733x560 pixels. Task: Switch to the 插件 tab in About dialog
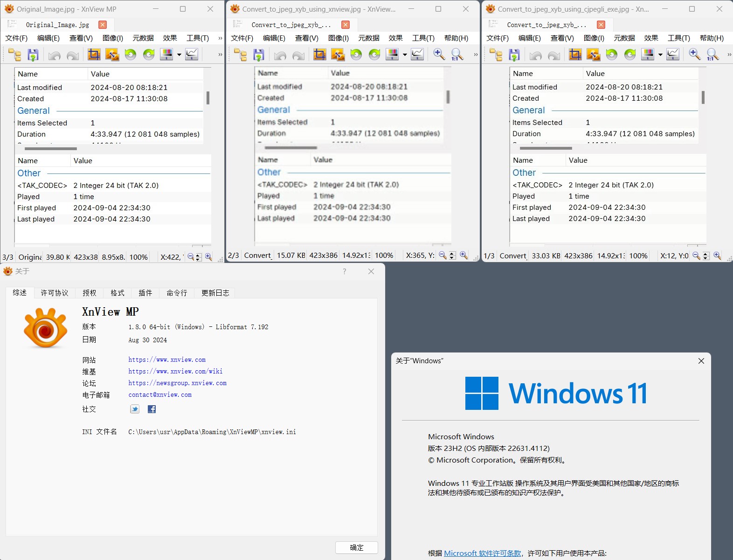click(x=145, y=293)
